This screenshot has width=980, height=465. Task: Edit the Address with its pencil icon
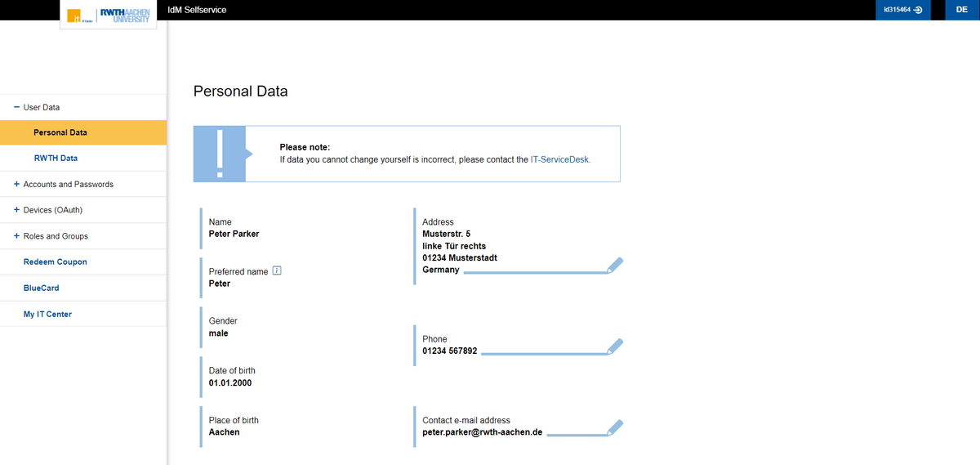click(615, 264)
